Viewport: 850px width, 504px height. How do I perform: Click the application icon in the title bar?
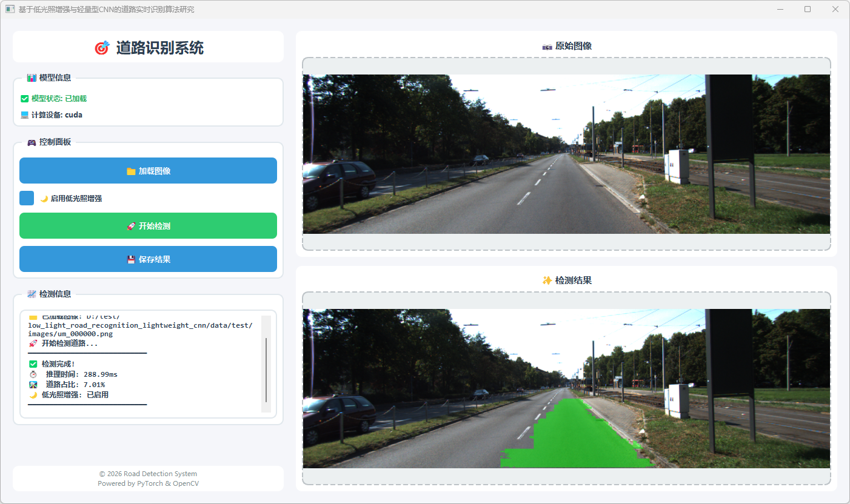[x=10, y=9]
